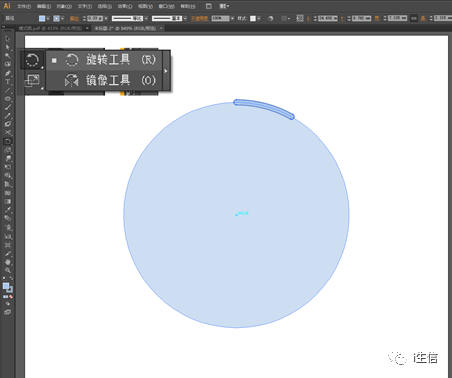Viewport: 452px width, 378px height.
Task: Select the Lasso tool
Action: 8,64
